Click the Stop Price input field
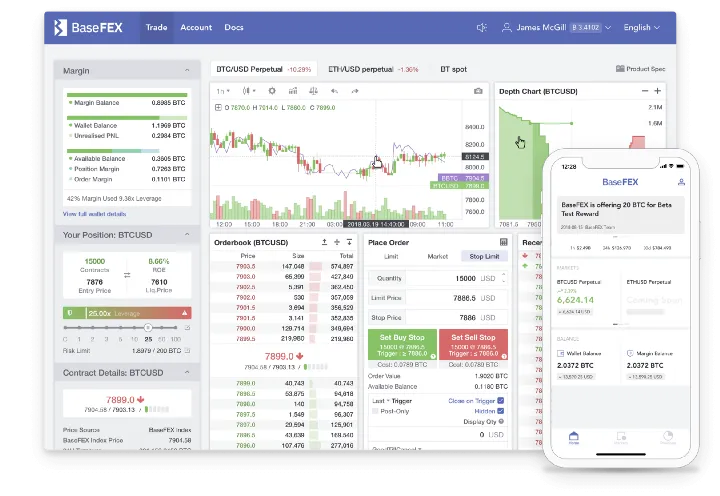This screenshot has height=496, width=720. [438, 317]
